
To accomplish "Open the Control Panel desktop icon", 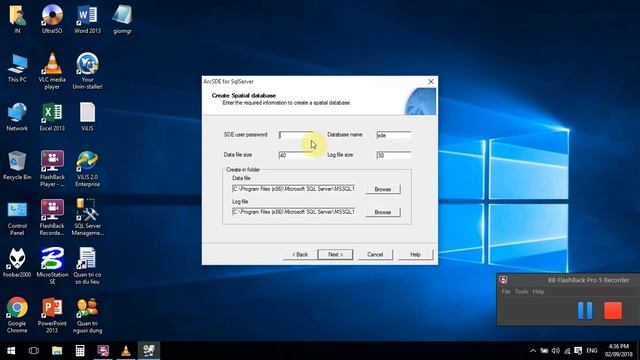I will 17,218.
